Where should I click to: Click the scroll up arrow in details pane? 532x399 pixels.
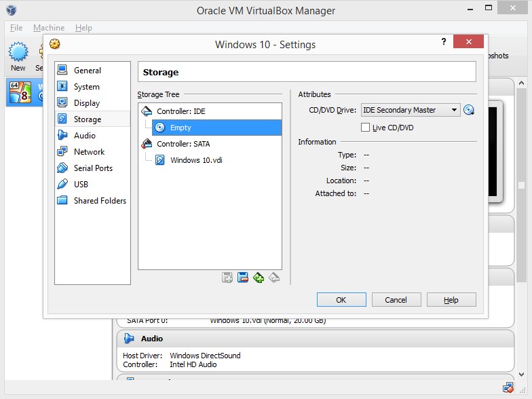521,83
